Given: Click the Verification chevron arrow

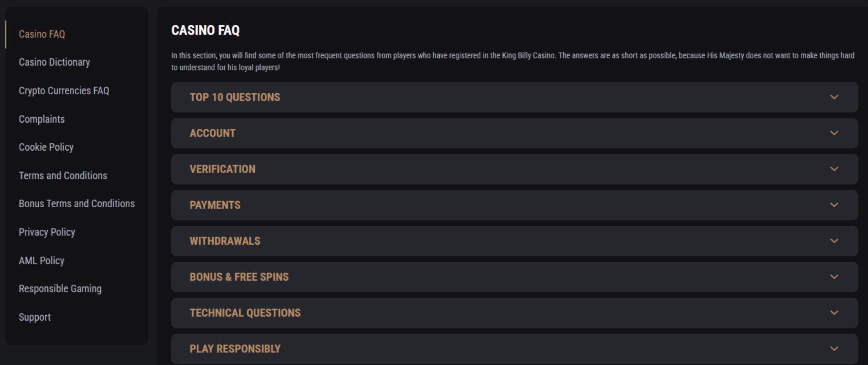Looking at the screenshot, I should pos(834,169).
